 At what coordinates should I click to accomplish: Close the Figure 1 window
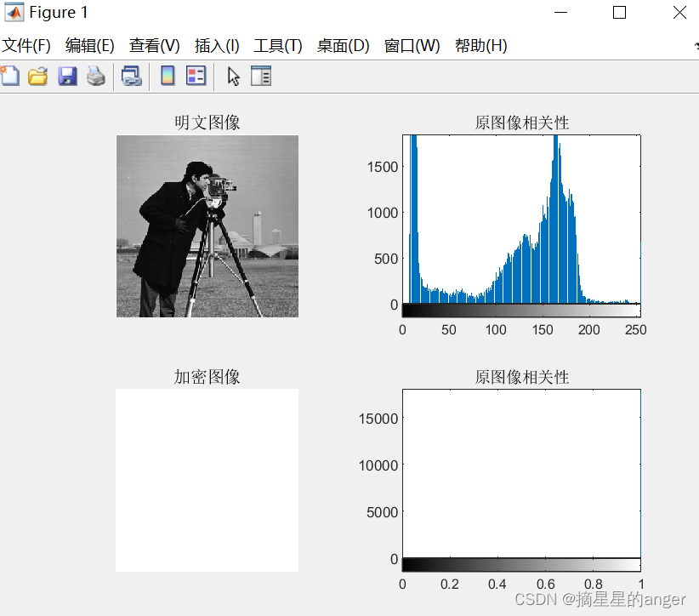pos(679,13)
